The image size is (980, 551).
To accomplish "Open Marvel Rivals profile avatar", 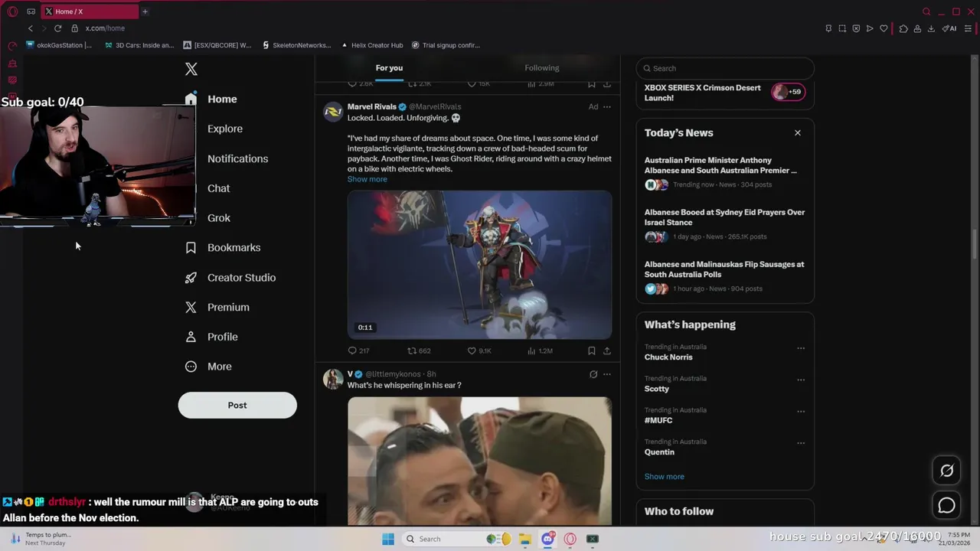I will 333,112.
